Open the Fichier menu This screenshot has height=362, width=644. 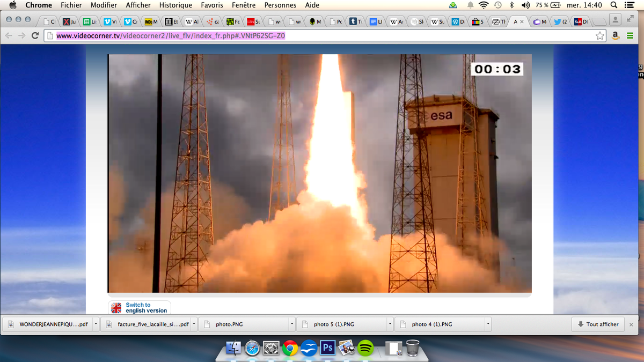(x=71, y=5)
